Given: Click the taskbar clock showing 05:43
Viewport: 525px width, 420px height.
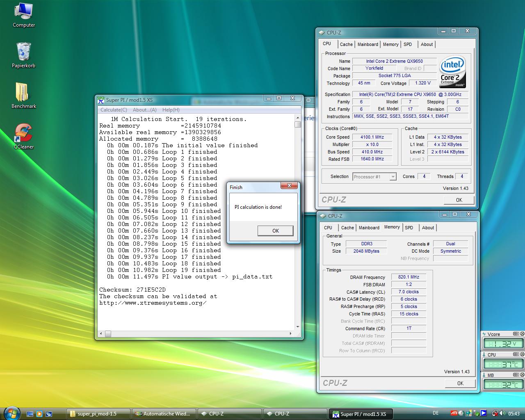Looking at the screenshot, I should coord(514,414).
